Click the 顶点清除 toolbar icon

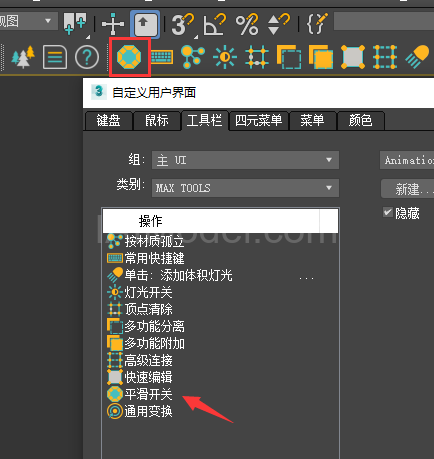tap(257, 57)
